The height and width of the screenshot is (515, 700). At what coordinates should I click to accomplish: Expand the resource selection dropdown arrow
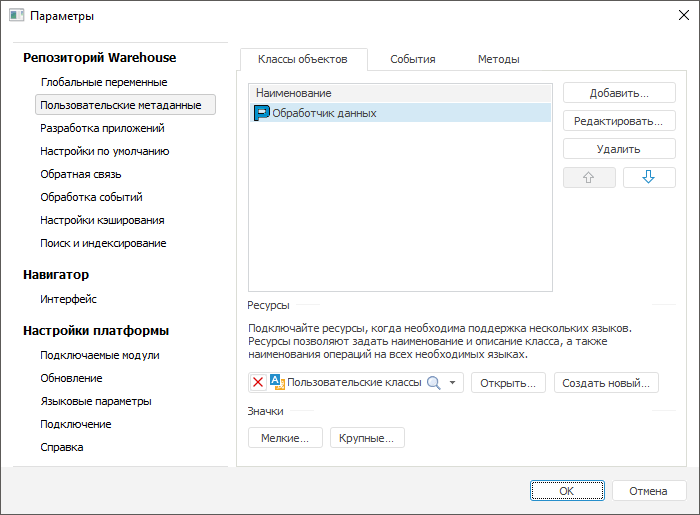(x=452, y=383)
